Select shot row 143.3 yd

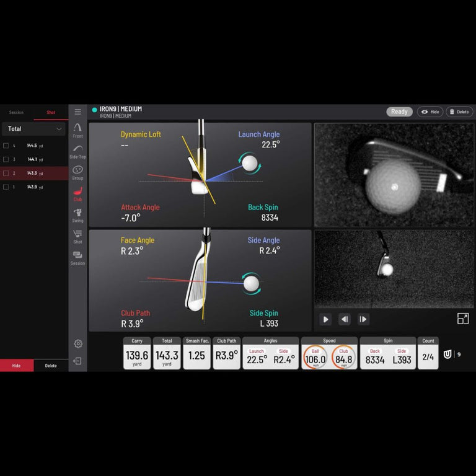tap(34, 173)
